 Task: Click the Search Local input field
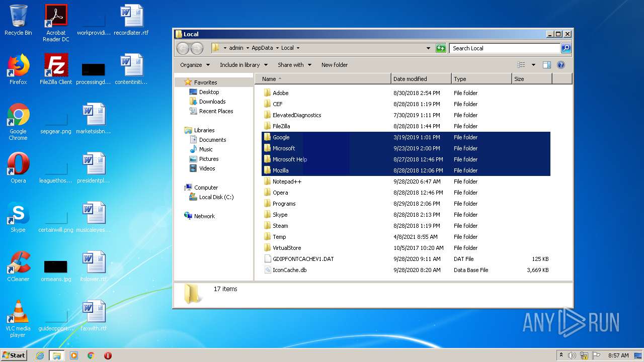(x=505, y=48)
